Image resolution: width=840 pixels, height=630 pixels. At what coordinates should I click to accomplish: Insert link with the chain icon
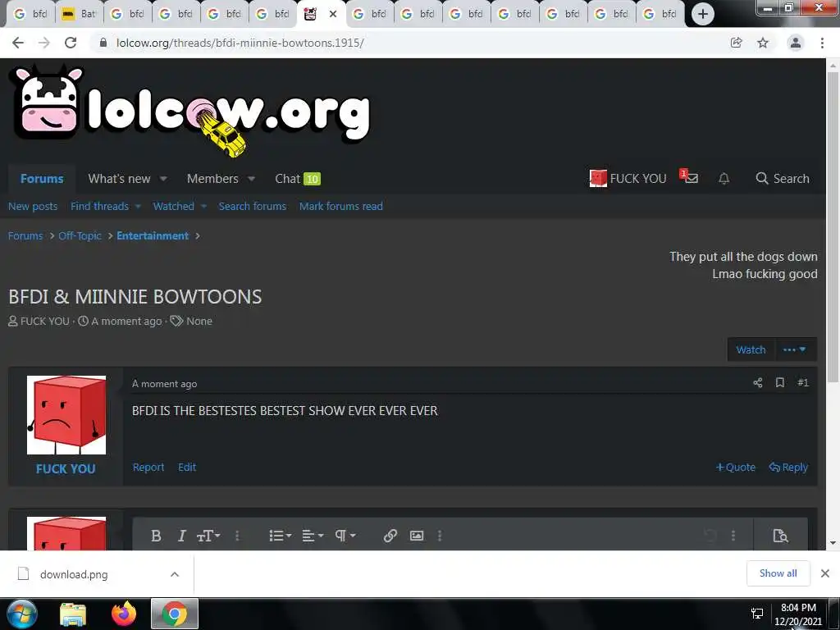click(390, 536)
